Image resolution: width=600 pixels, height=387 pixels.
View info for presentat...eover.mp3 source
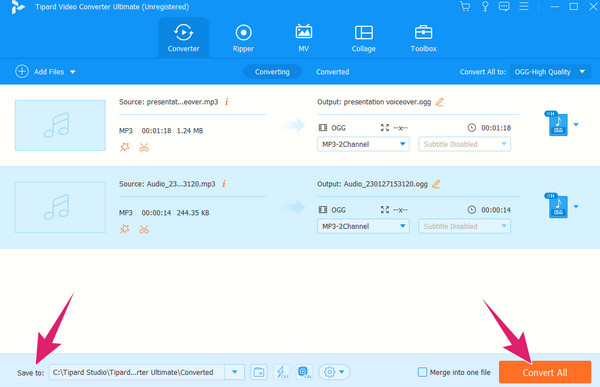tap(227, 101)
